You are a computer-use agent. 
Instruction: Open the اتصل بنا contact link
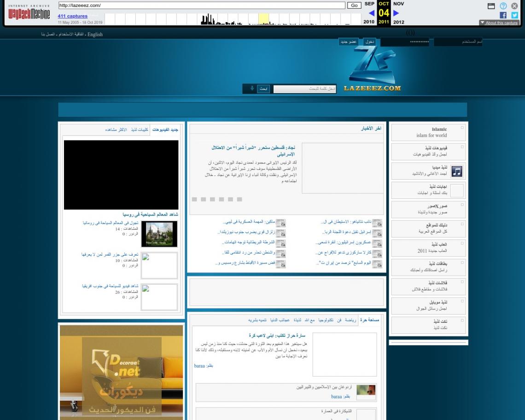(x=48, y=34)
